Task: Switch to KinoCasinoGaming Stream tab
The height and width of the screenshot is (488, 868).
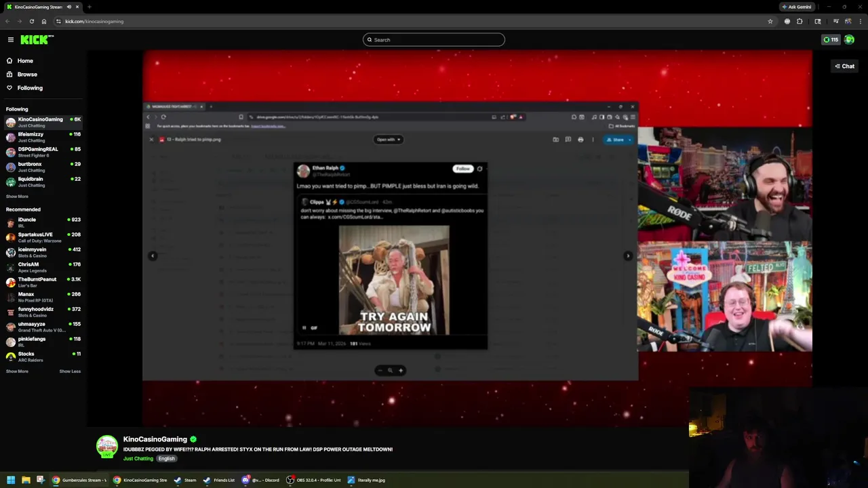Action: click(37, 7)
